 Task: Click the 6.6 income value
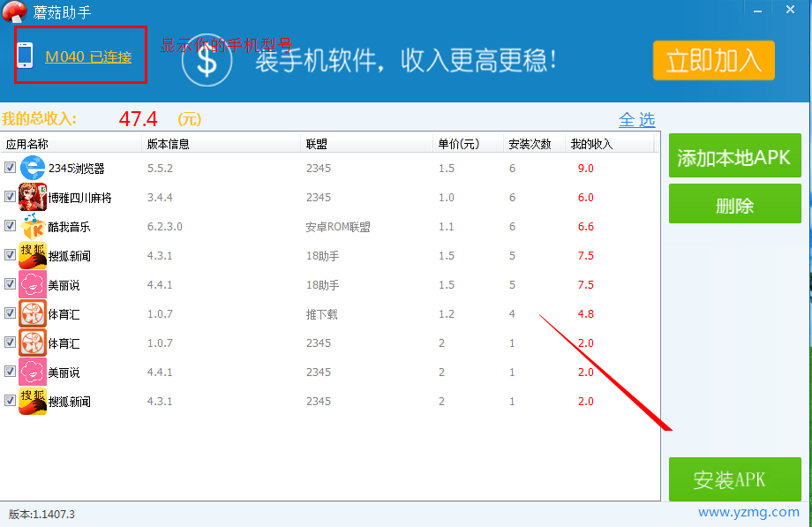click(x=586, y=227)
